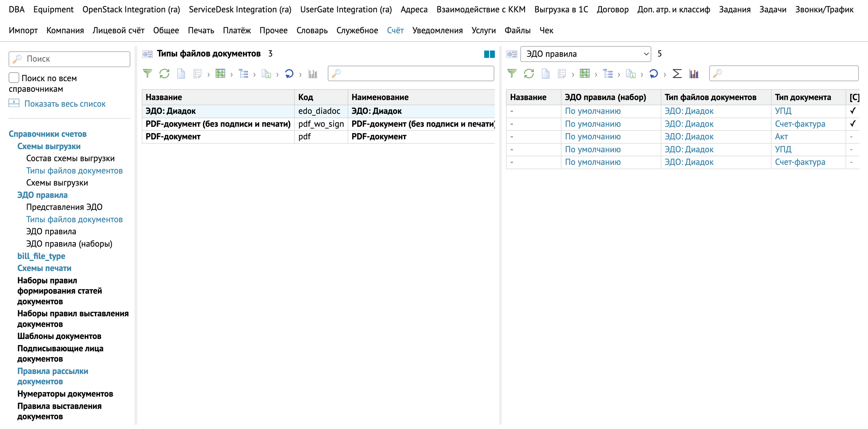Click table grid settings icon in left pane

pyautogui.click(x=220, y=73)
